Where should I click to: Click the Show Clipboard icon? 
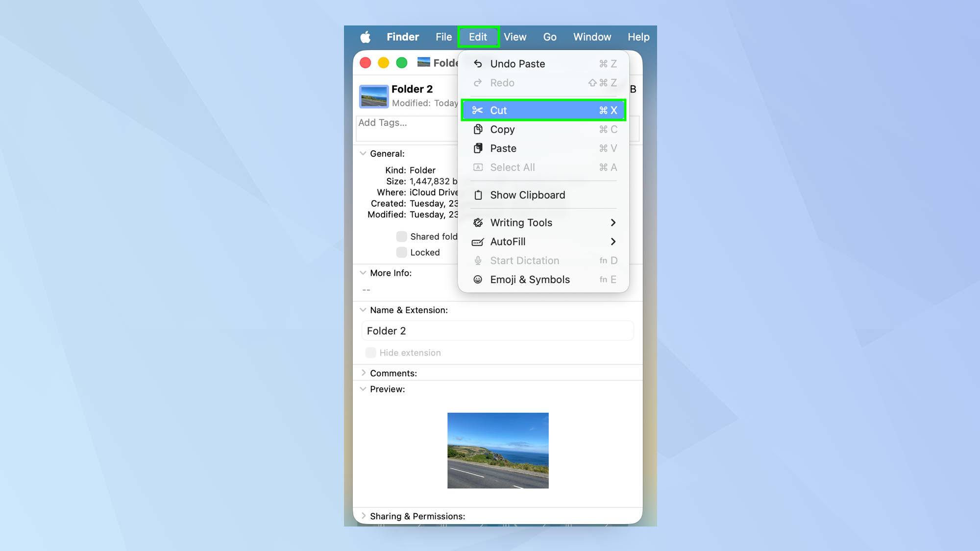pos(478,194)
